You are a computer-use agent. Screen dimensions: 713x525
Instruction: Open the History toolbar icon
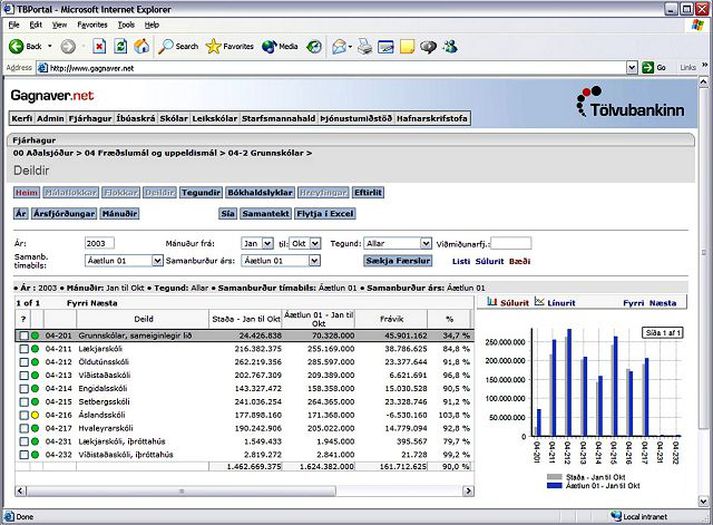(x=314, y=46)
